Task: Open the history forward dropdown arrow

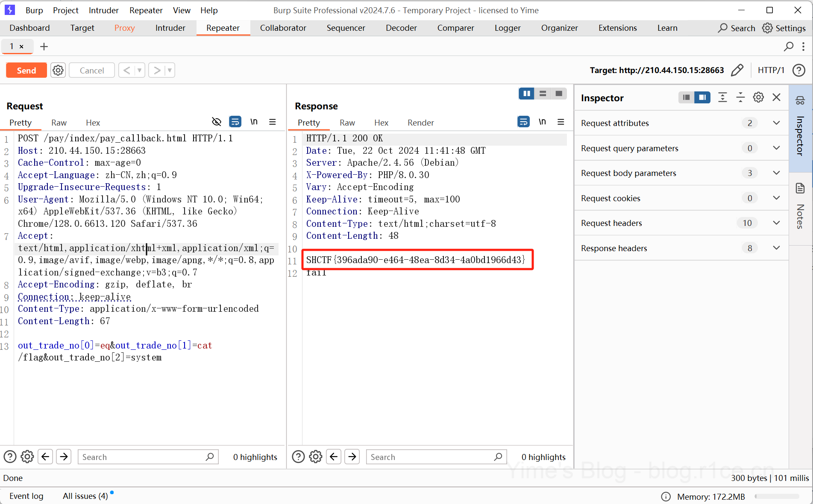Action: 170,70
